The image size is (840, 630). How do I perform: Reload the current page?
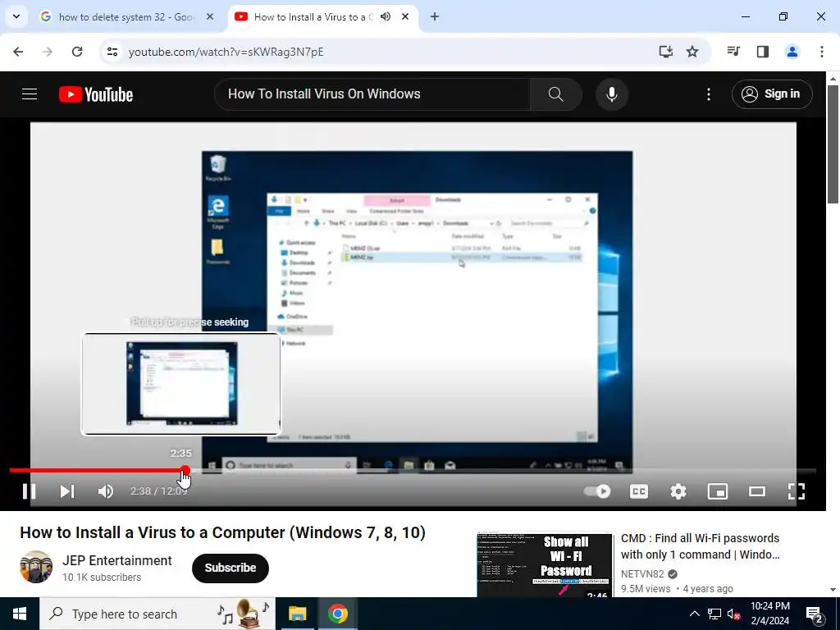[x=77, y=52]
